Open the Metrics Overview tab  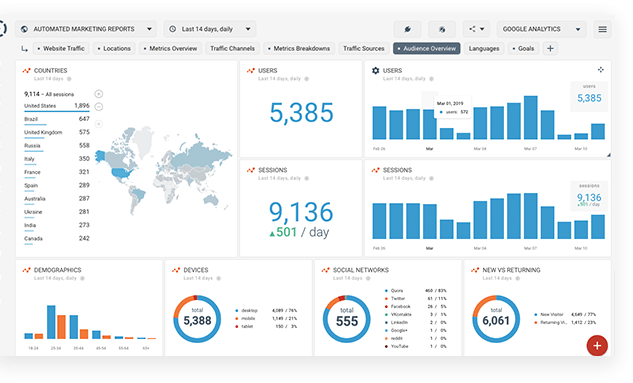click(x=170, y=48)
